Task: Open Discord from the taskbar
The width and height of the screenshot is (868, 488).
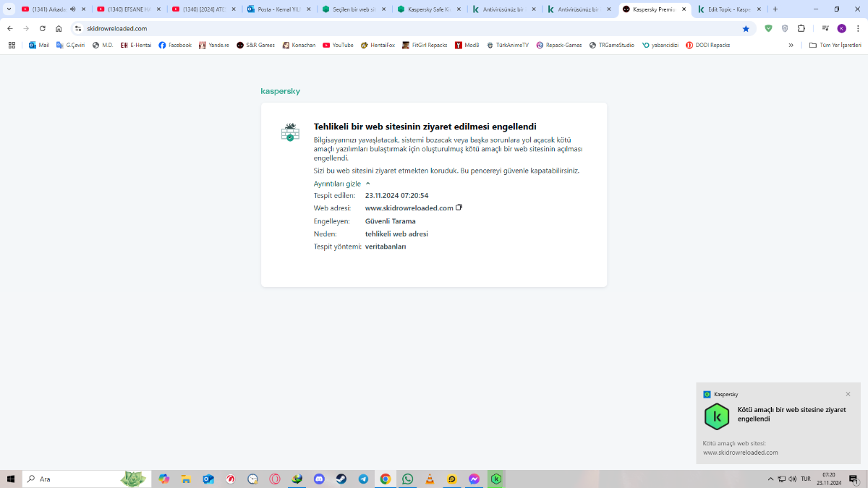Action: (x=319, y=479)
